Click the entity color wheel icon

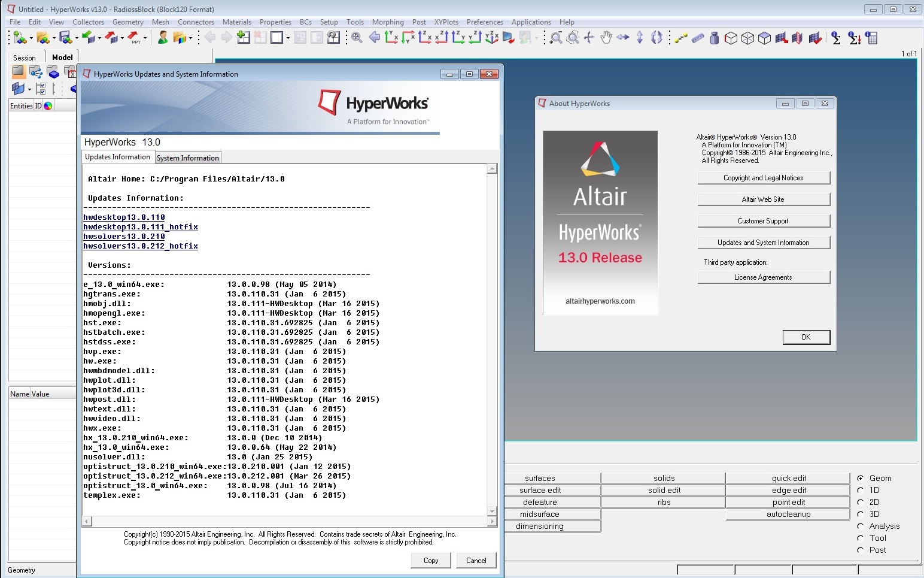click(48, 106)
